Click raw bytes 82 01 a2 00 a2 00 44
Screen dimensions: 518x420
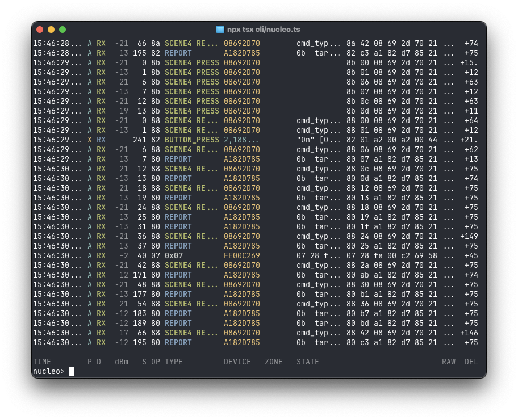(392, 140)
